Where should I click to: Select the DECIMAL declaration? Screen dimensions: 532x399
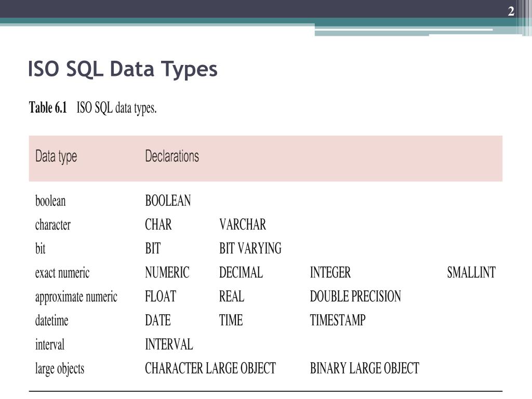pos(241,272)
